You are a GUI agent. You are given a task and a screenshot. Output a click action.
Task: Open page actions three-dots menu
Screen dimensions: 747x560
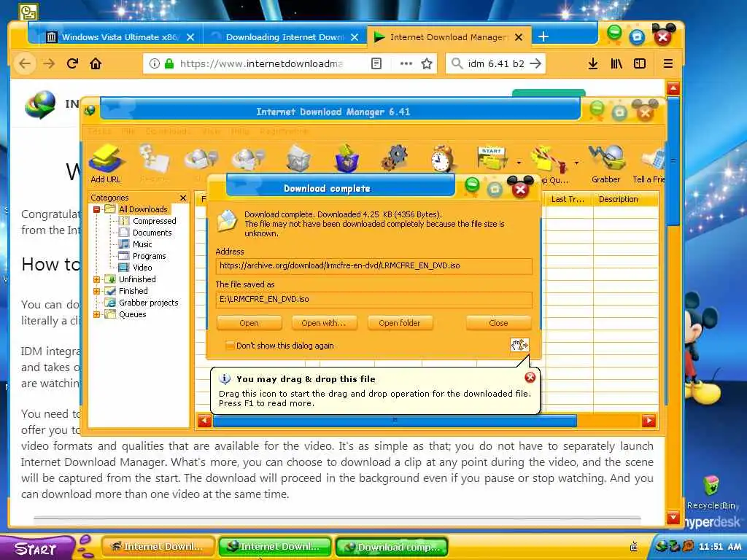[406, 63]
